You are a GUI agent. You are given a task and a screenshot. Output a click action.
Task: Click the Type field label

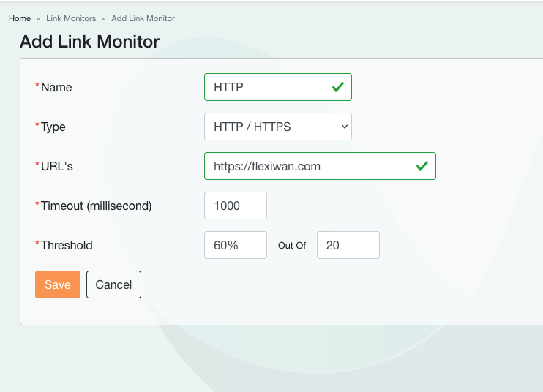(x=53, y=127)
